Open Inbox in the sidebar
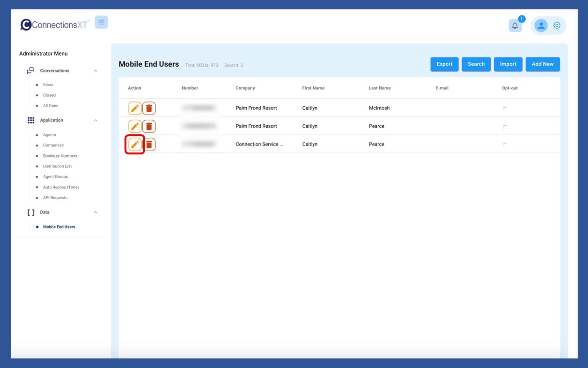The image size is (588, 368). click(48, 85)
